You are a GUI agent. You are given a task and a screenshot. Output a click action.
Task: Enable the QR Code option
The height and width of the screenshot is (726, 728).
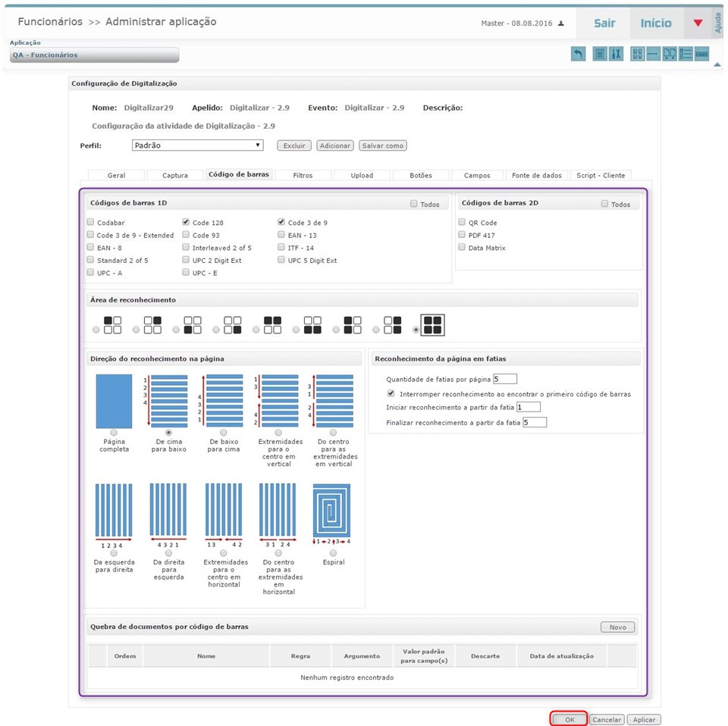[x=462, y=222]
